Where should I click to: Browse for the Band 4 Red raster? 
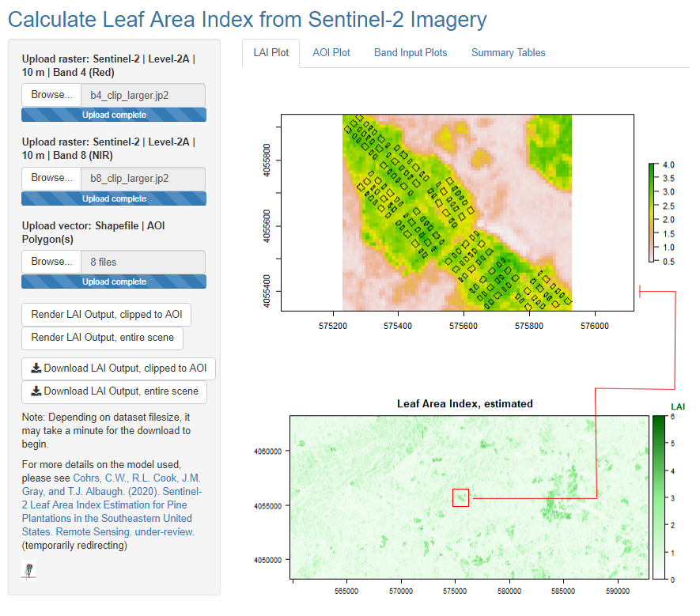point(51,94)
